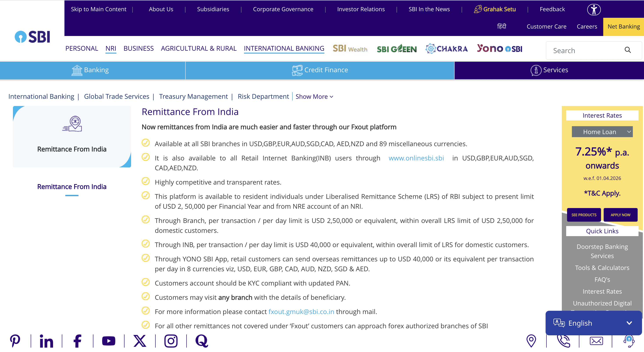This screenshot has height=352, width=644.
Task: Open Careers link
Action: (x=587, y=26)
